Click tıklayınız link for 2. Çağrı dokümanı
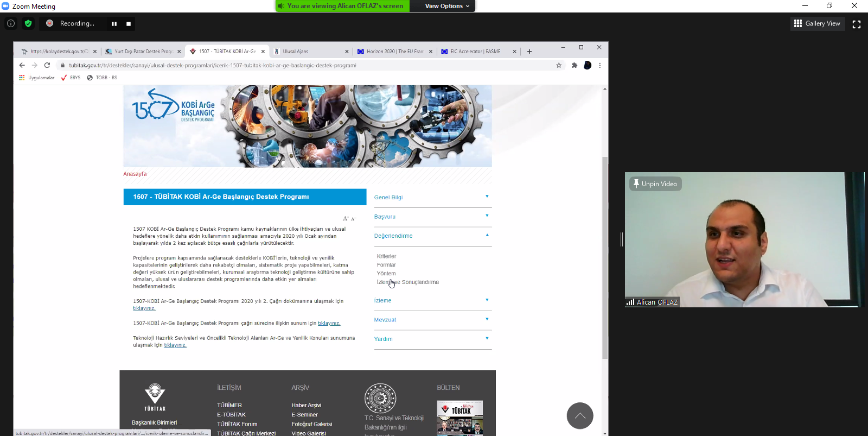 [x=144, y=308]
